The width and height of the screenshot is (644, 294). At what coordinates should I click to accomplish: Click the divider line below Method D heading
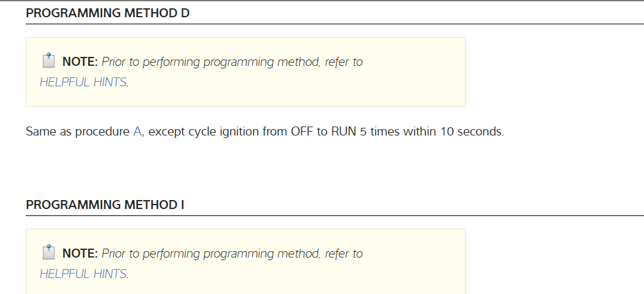point(383,24)
